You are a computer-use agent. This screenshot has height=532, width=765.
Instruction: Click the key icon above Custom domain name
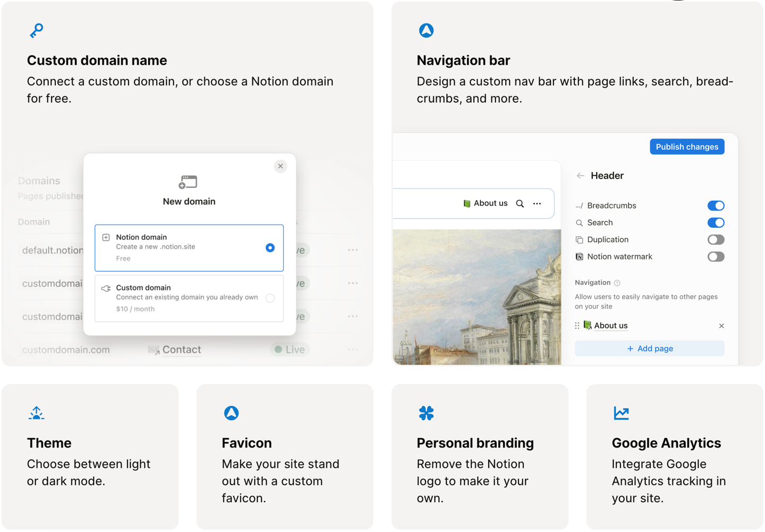pos(36,31)
